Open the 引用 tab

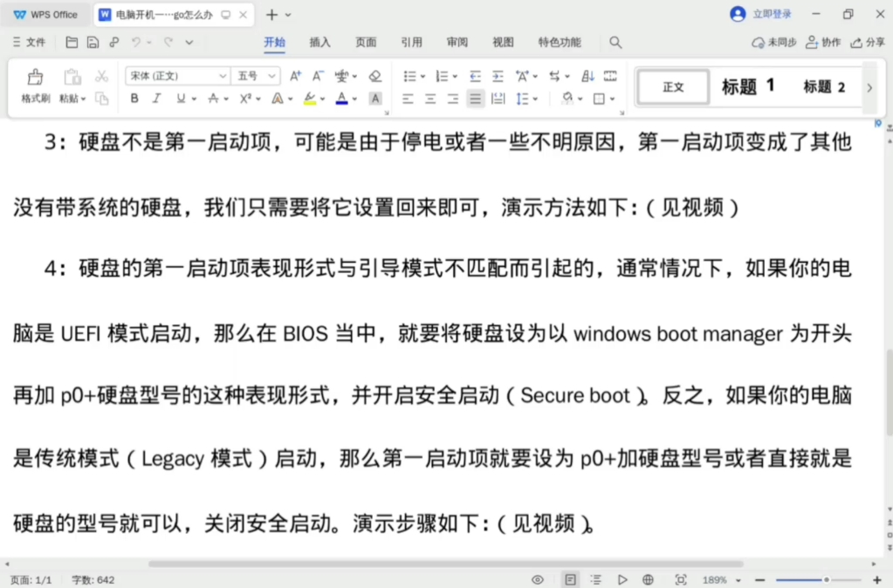click(x=411, y=42)
